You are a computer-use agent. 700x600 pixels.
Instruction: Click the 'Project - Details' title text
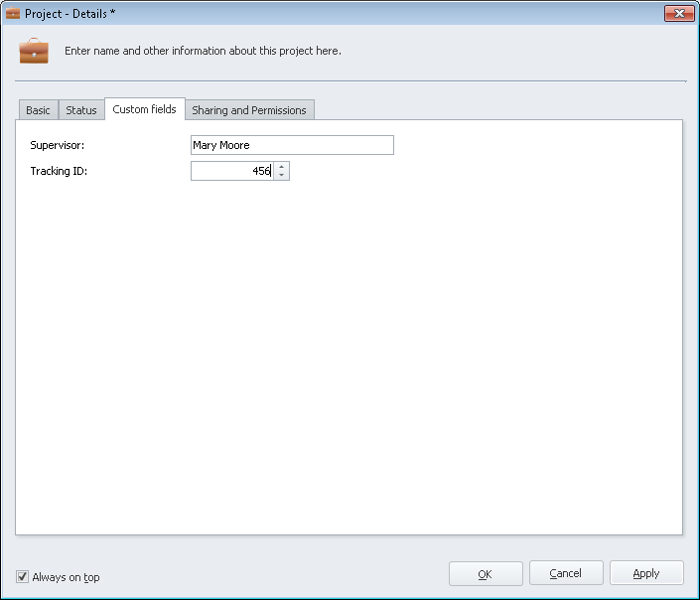pyautogui.click(x=70, y=14)
